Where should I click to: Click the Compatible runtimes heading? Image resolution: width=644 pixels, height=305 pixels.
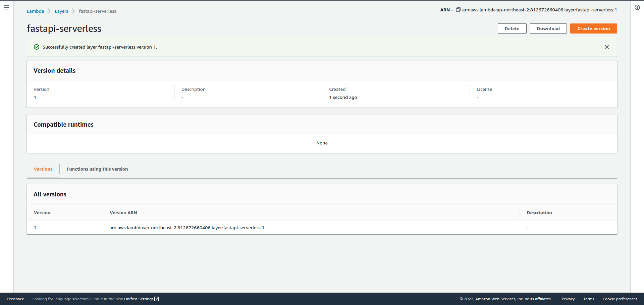[63, 124]
